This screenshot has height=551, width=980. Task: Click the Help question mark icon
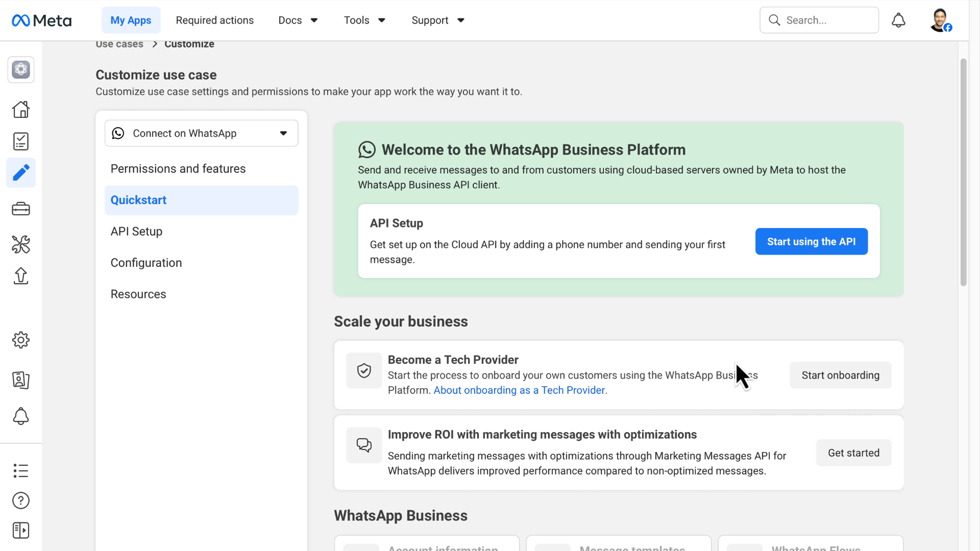21,500
